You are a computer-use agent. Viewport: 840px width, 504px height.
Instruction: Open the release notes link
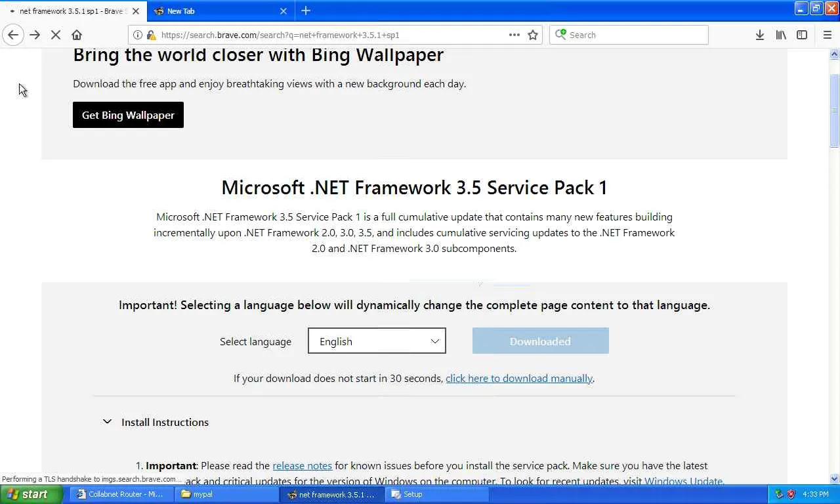(302, 465)
